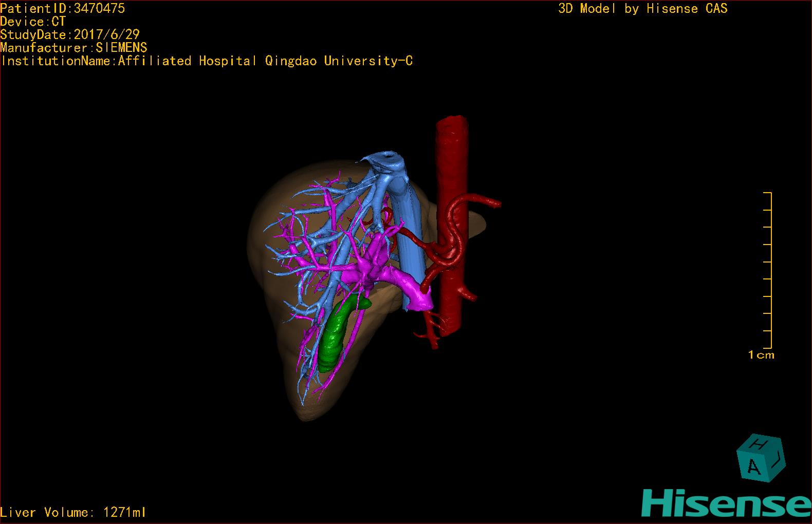Click the PatientID text overlay
The image size is (812, 524).
63,8
